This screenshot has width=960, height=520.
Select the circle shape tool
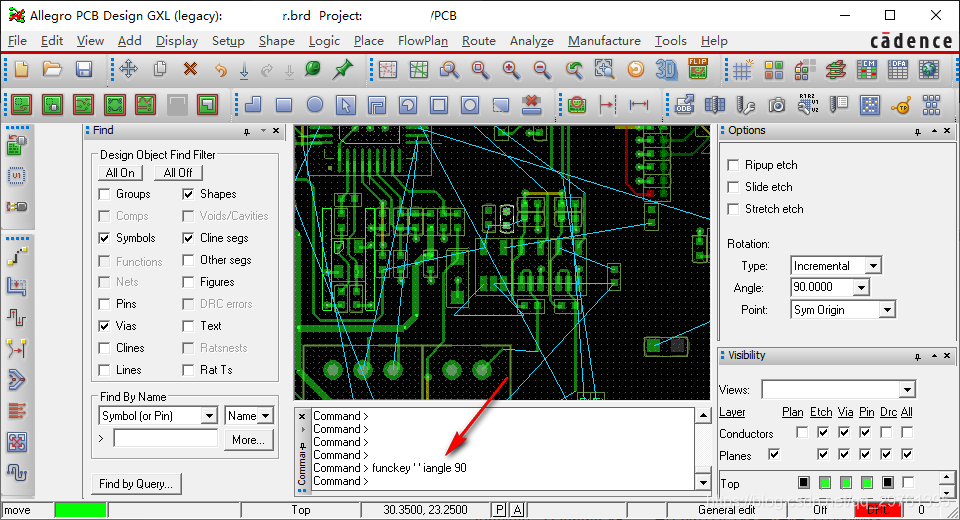coord(315,105)
